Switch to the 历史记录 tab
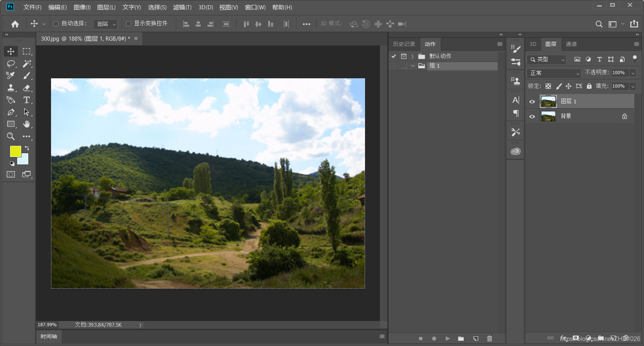The height and width of the screenshot is (346, 644). (404, 44)
